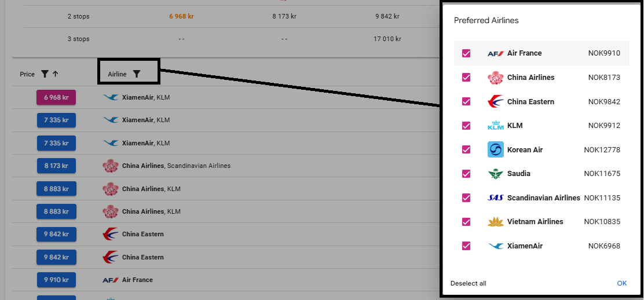This screenshot has height=300, width=644.
Task: Toggle the XiamenAir checkbox off
Action: [x=466, y=246]
